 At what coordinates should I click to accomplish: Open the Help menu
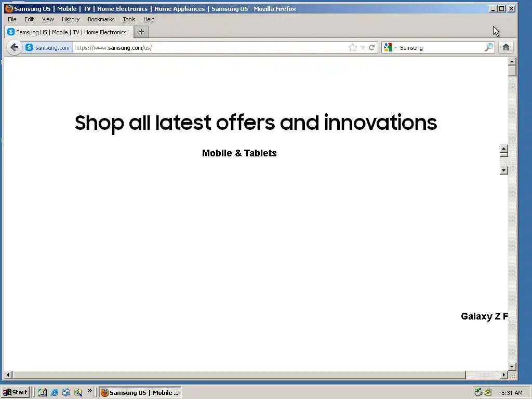(x=149, y=19)
